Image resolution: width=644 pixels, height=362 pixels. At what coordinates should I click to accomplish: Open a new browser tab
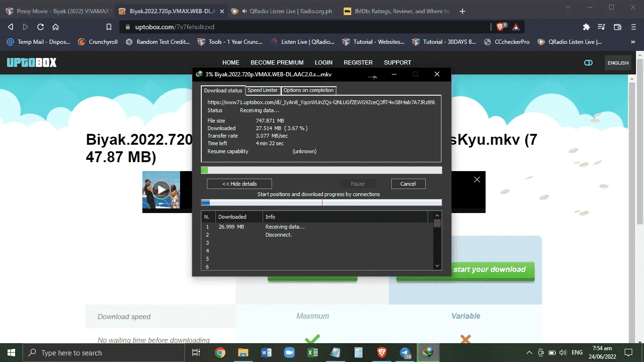point(462,11)
